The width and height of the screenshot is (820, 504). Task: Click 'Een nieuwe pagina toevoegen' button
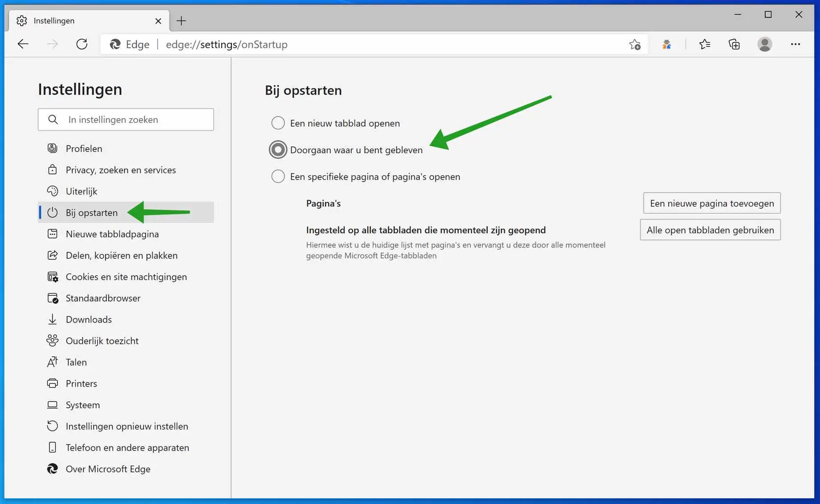(712, 203)
